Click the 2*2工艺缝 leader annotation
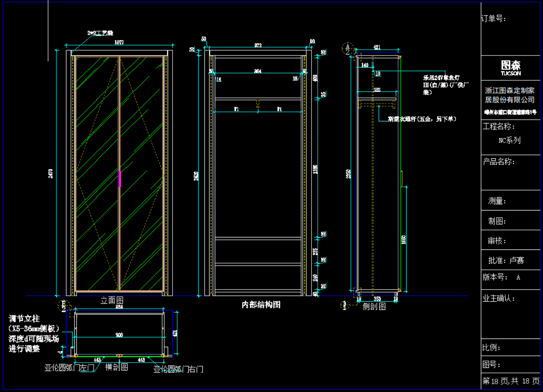Screen dimensions: 543x392 (x=100, y=33)
